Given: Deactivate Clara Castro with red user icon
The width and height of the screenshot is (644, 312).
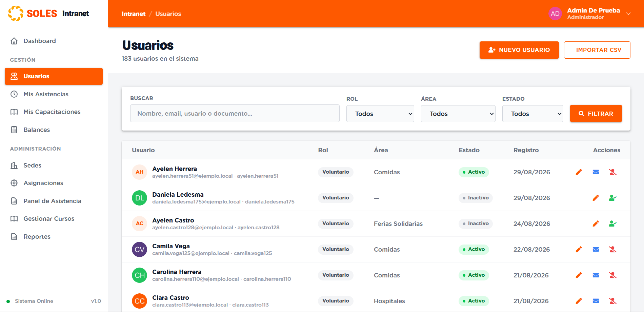Looking at the screenshot, I should tap(613, 301).
